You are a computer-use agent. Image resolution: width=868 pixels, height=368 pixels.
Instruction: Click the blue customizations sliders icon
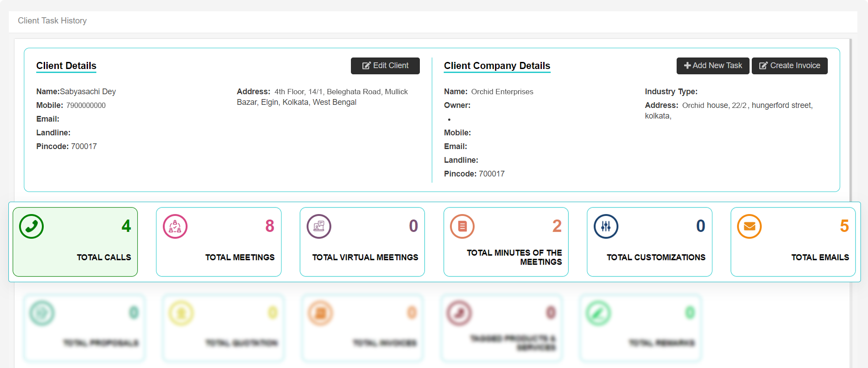[x=606, y=226]
